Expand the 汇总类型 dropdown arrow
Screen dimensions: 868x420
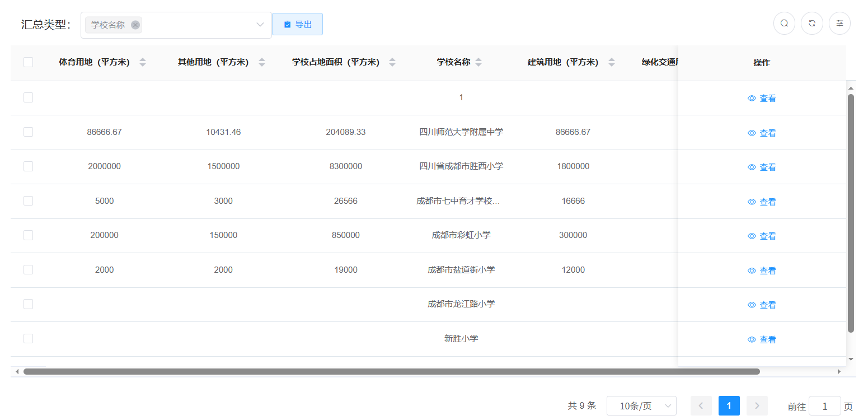coord(260,25)
